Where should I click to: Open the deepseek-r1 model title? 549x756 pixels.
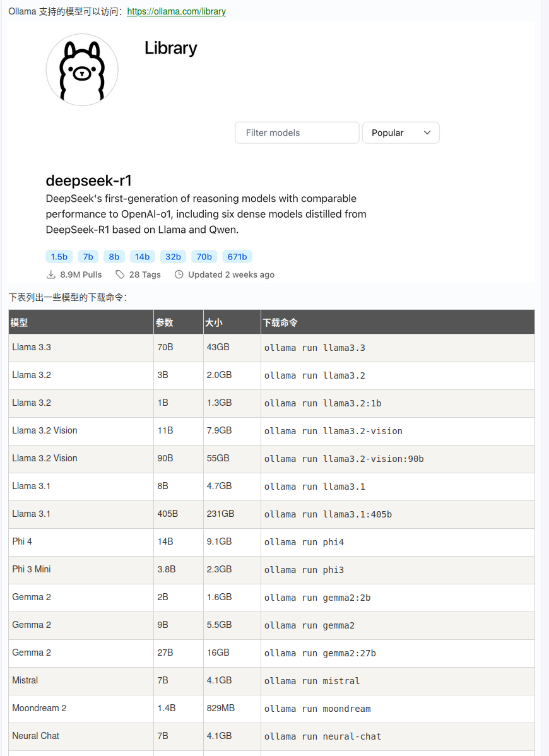(x=89, y=181)
